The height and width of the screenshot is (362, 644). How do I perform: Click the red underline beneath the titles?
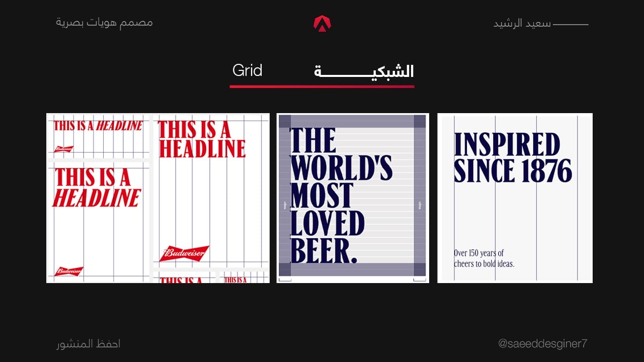pyautogui.click(x=322, y=86)
